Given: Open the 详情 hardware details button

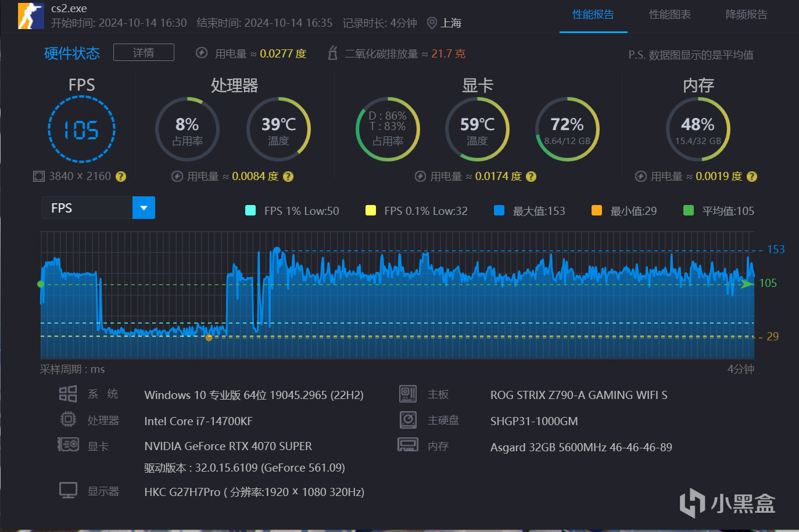Looking at the screenshot, I should [x=144, y=53].
